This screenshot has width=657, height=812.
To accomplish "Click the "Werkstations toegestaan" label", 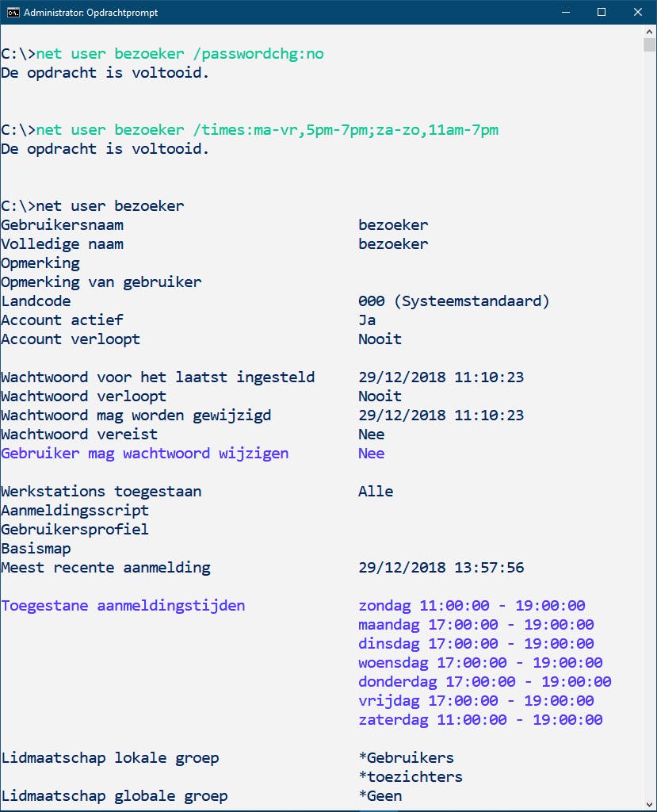I will [101, 492].
